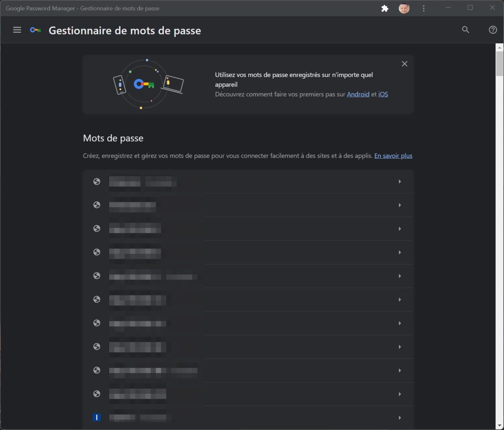The image size is (504, 430).
Task: Maximize the Password Manager window
Action: coord(470,8)
